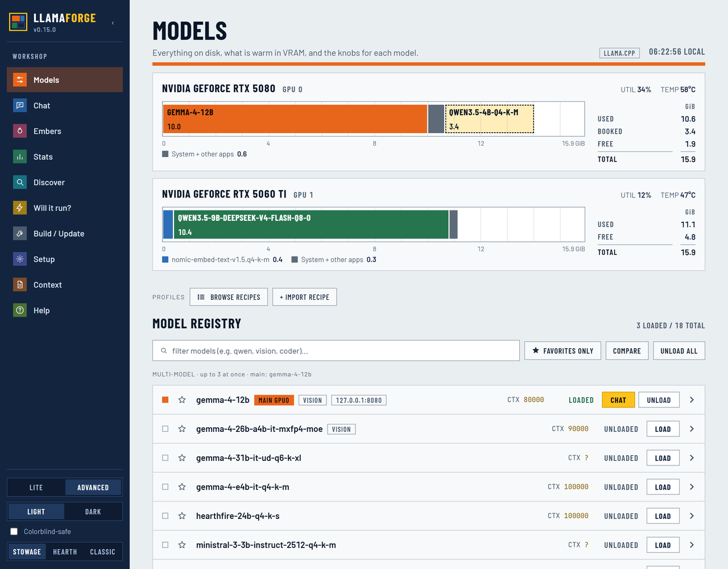Open the Chat sidebar icon

click(20, 105)
